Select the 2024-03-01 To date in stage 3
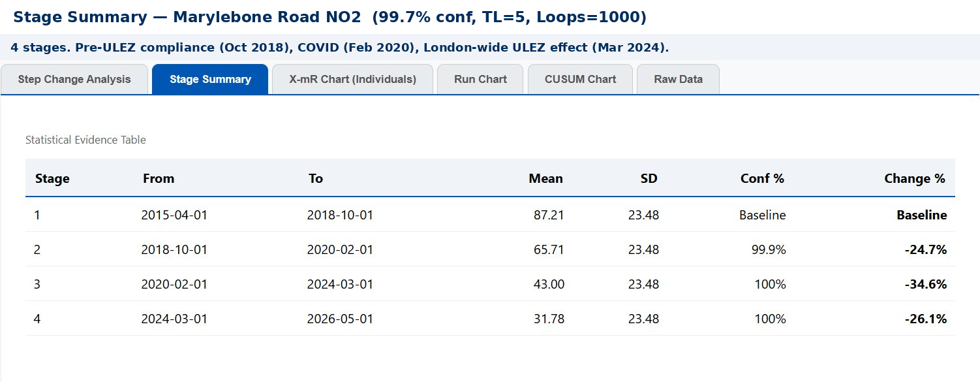 click(x=340, y=284)
